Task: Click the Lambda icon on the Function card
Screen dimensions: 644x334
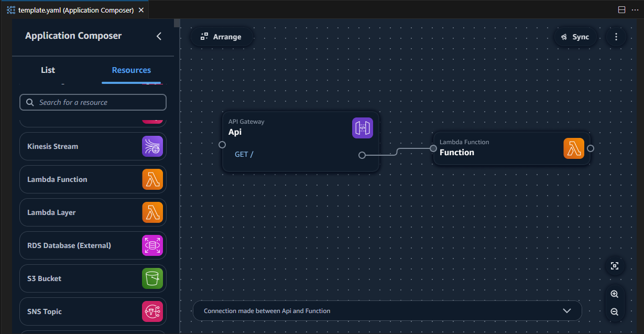Action: tap(574, 148)
